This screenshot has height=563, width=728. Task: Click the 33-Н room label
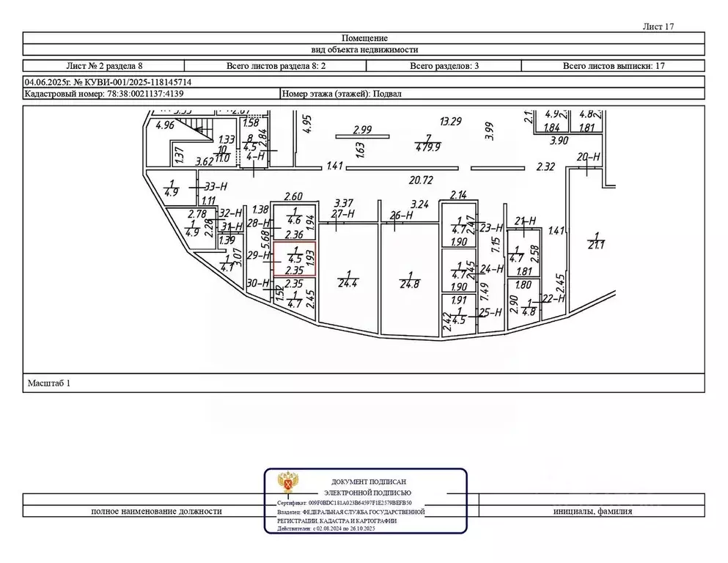(x=216, y=187)
